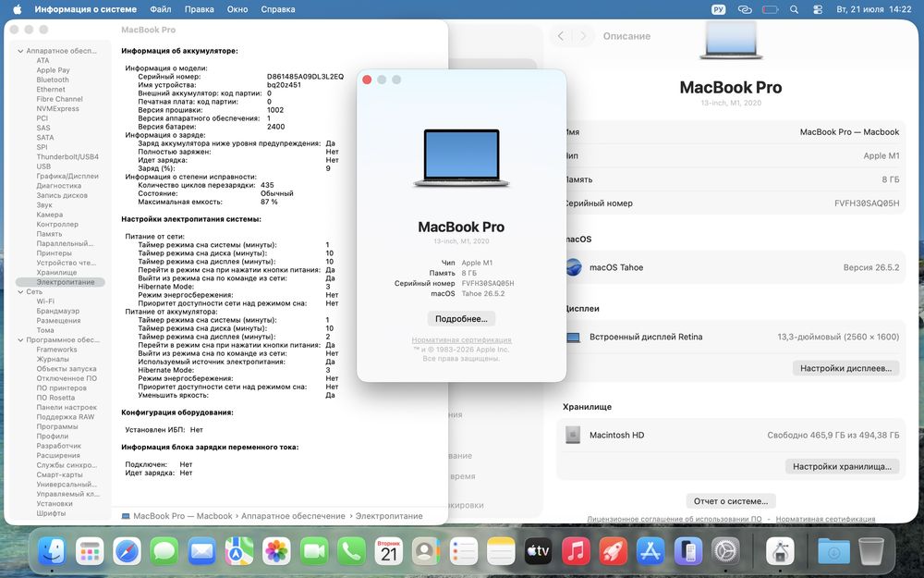Select Графика/Дисплеи in the sidebar tree
924x578 pixels.
67,177
